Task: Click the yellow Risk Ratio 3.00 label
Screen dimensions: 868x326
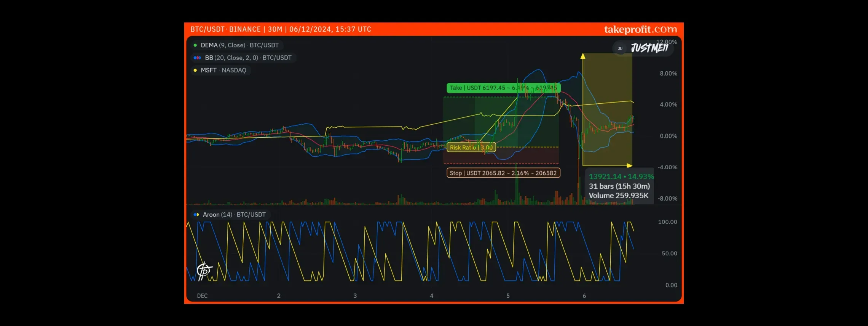Action: 471,148
